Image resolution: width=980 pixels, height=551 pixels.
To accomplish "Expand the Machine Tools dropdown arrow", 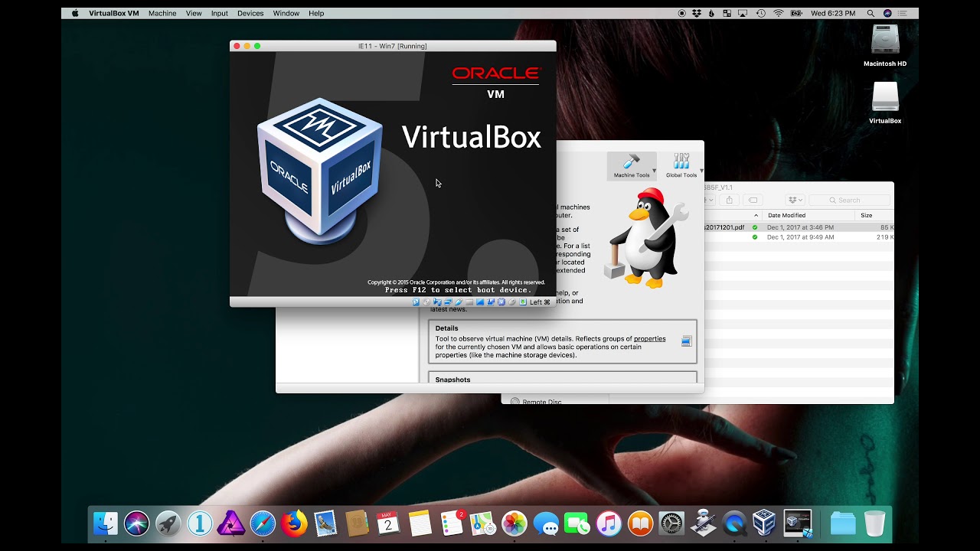I will click(655, 171).
